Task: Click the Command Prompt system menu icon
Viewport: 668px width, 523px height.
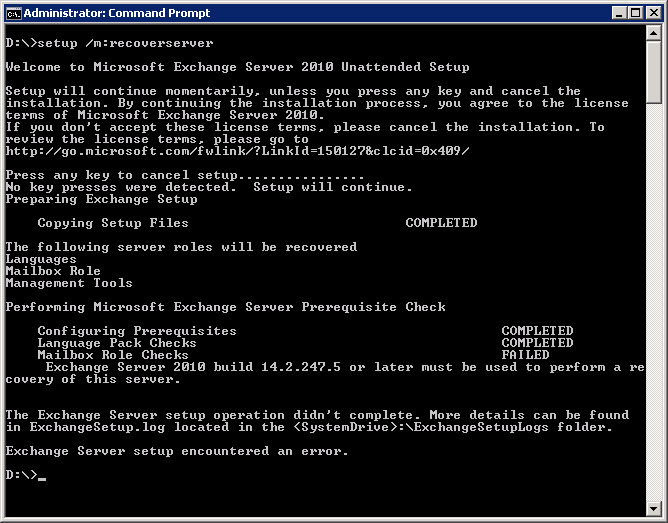Action: (14, 13)
